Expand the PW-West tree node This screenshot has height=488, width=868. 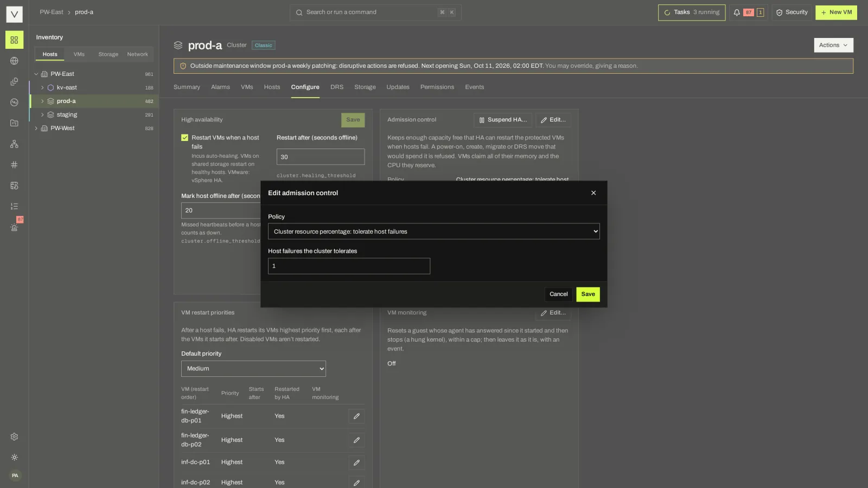pos(36,129)
